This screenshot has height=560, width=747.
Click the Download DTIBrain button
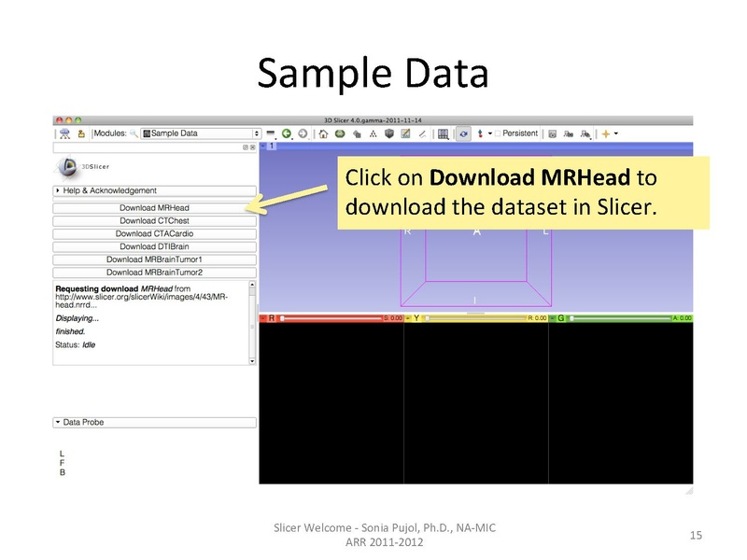(154, 245)
